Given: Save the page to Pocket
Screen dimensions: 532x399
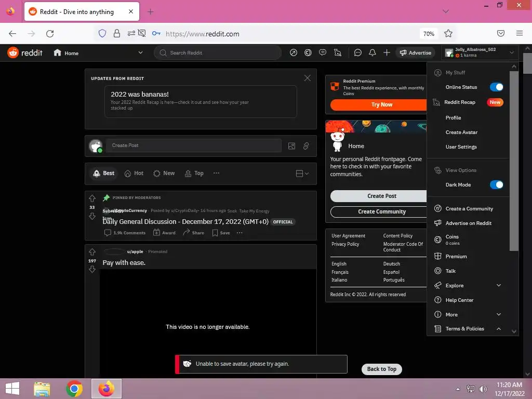Looking at the screenshot, I should click(501, 33).
